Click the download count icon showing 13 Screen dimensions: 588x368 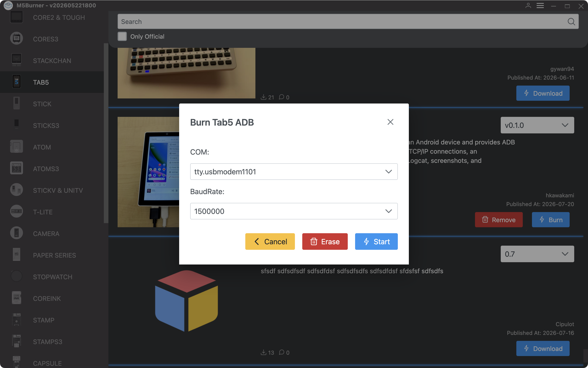coord(263,352)
